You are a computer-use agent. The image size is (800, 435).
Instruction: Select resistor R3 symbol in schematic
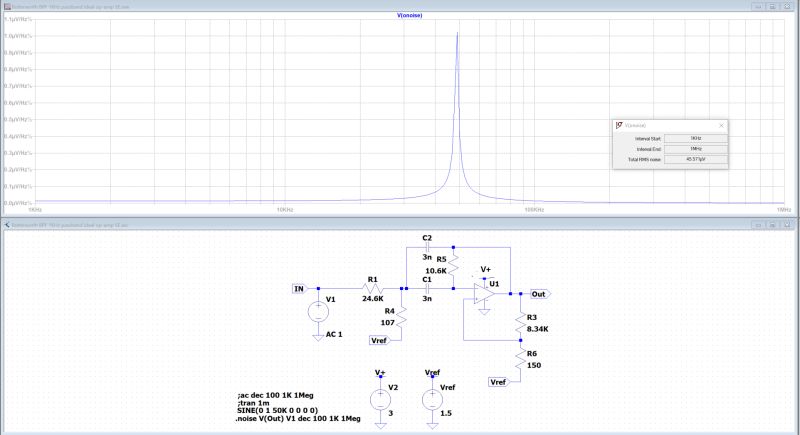(520, 323)
